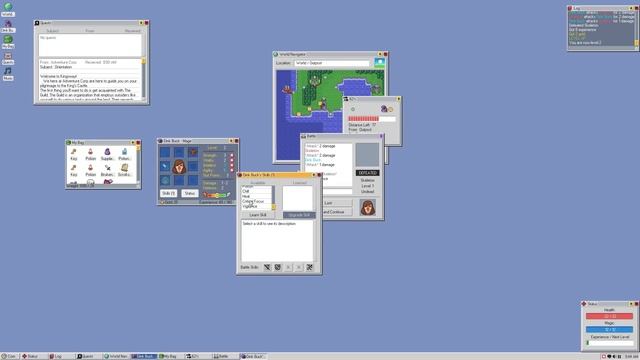Add a point to Vitality stat

point(231,160)
